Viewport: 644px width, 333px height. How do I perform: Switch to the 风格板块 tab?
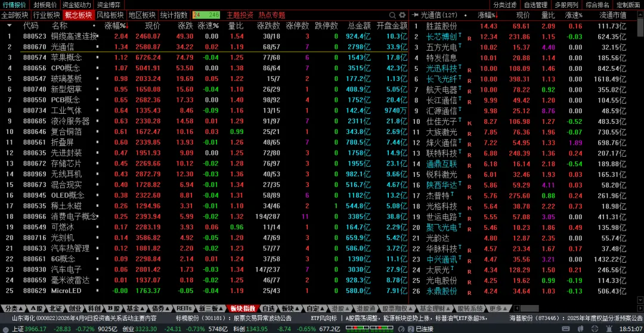(x=110, y=15)
